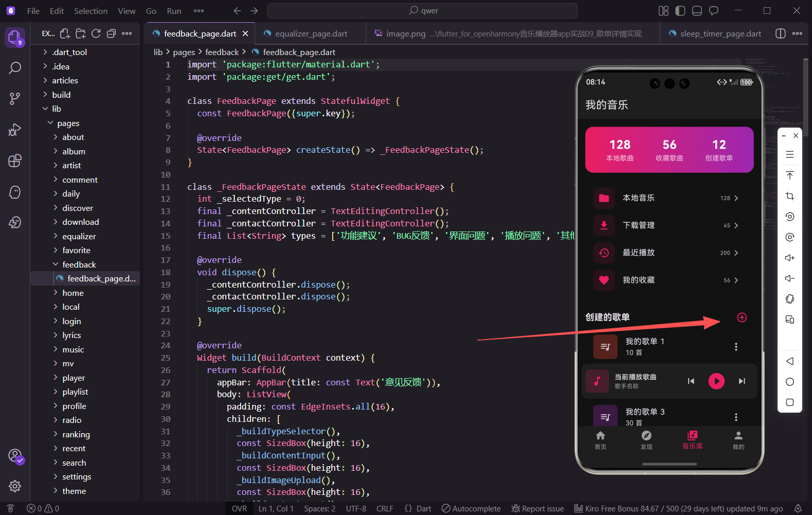
Task: Click the qwer search command box
Action: [422, 11]
